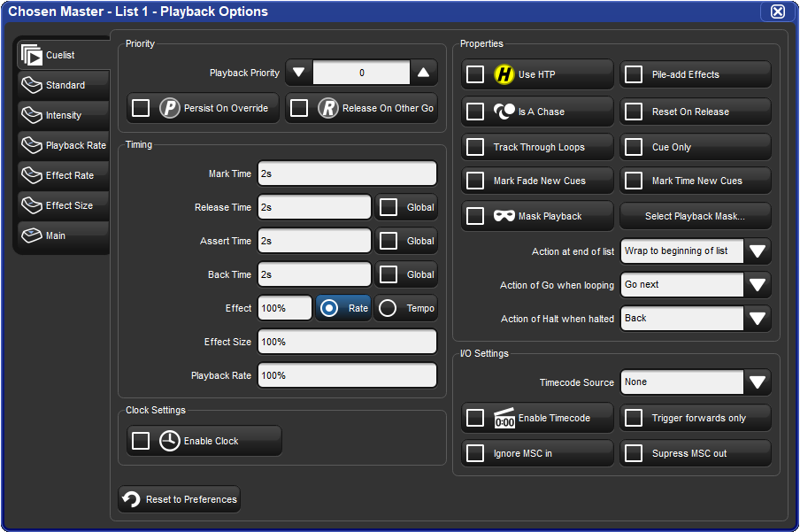Open Action at end of list dropdown
Viewport: 800px width, 532px height.
pyautogui.click(x=758, y=251)
